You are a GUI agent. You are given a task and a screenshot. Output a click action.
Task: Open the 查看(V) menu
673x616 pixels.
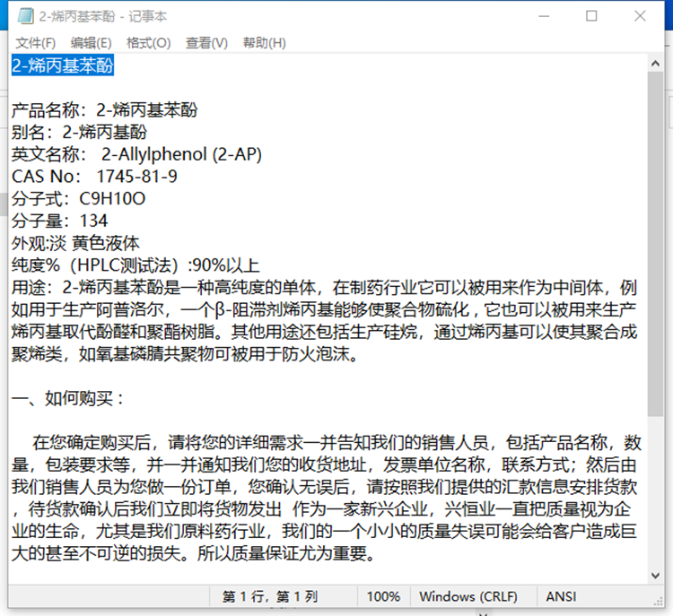[x=206, y=43]
